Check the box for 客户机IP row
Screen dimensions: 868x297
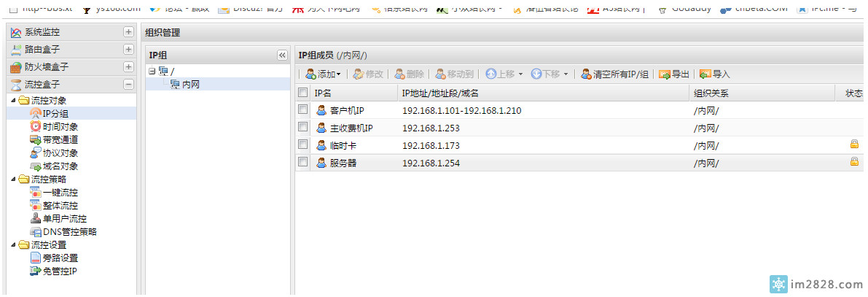[x=303, y=110]
